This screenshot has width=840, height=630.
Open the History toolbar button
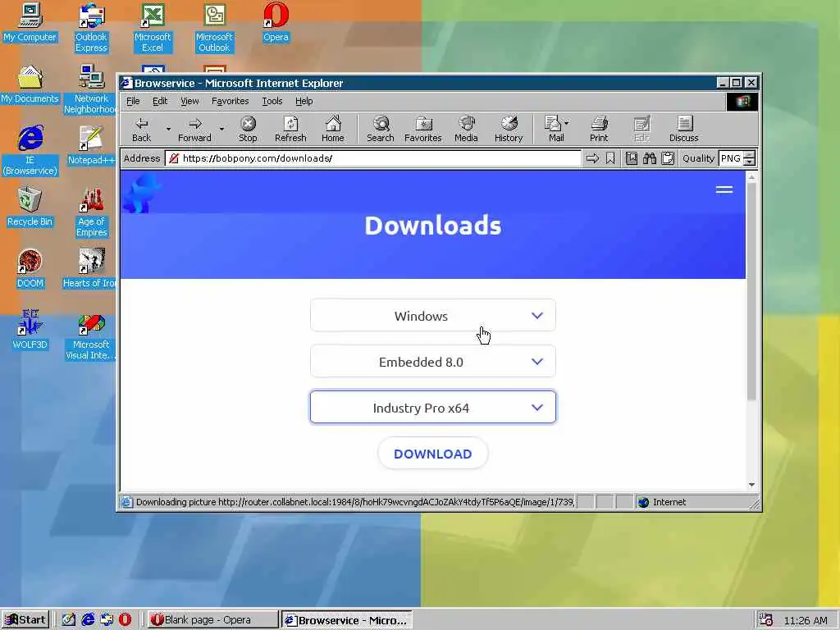[509, 129]
